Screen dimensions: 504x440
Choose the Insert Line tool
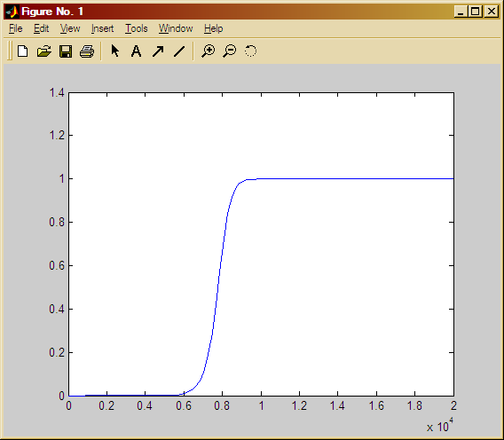tap(179, 51)
